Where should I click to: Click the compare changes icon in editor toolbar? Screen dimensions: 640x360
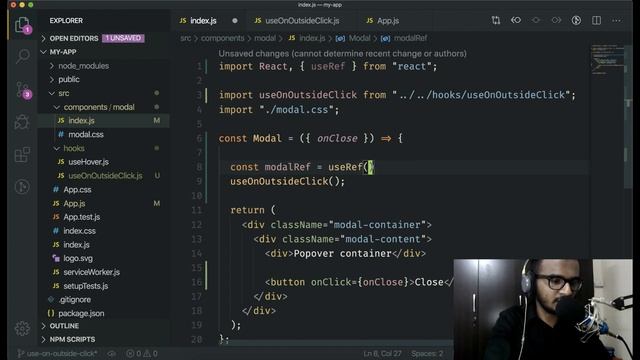click(496, 20)
